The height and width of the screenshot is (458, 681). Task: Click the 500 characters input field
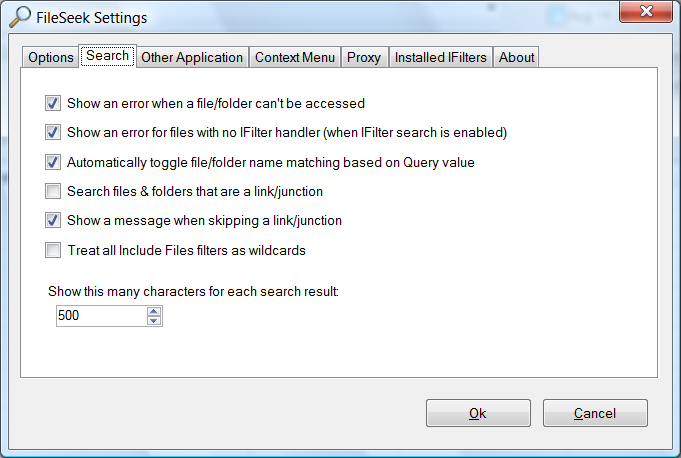[x=99, y=316]
